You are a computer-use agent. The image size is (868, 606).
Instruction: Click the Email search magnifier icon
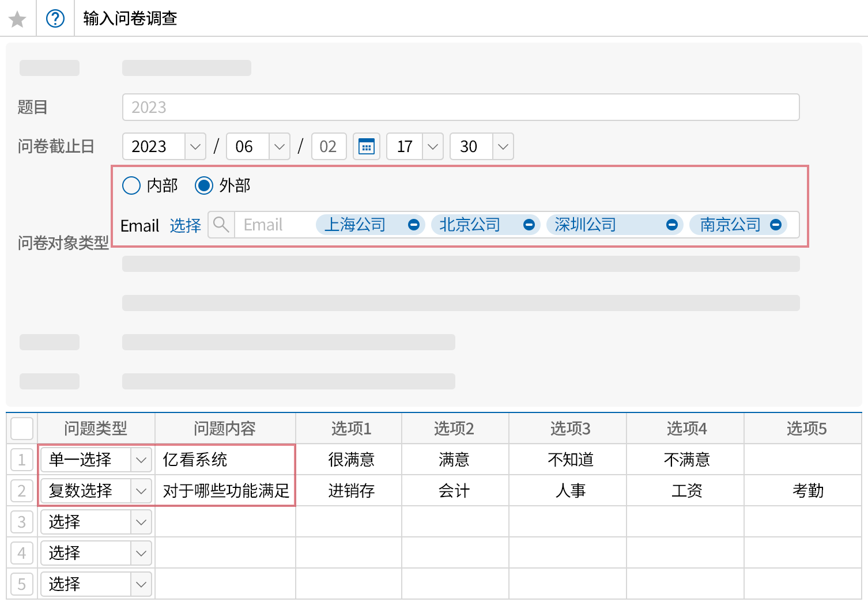[x=221, y=225]
